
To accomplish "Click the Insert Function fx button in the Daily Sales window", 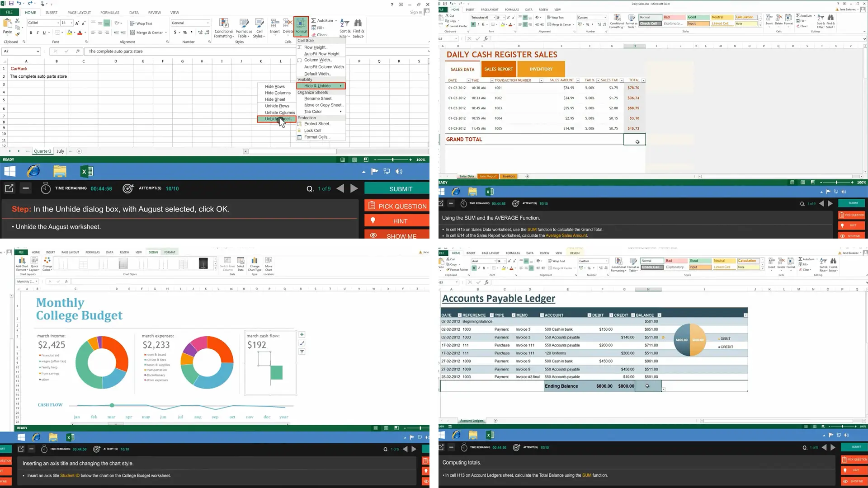I will tap(486, 39).
